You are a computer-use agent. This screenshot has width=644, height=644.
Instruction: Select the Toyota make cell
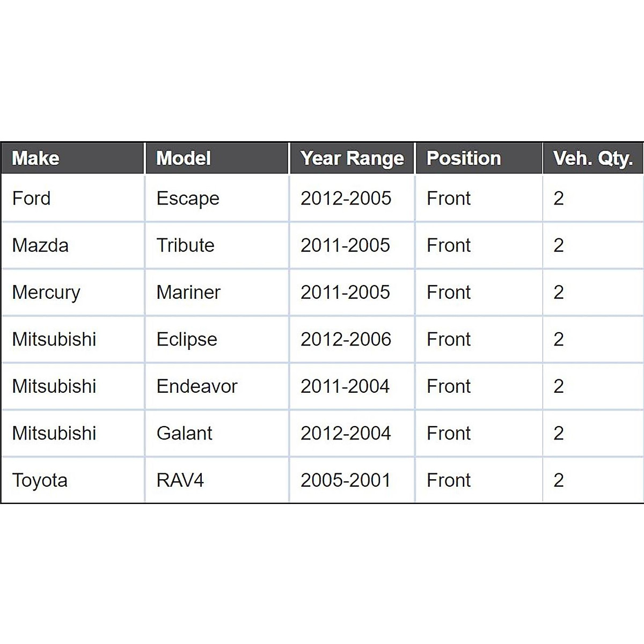(x=40, y=480)
